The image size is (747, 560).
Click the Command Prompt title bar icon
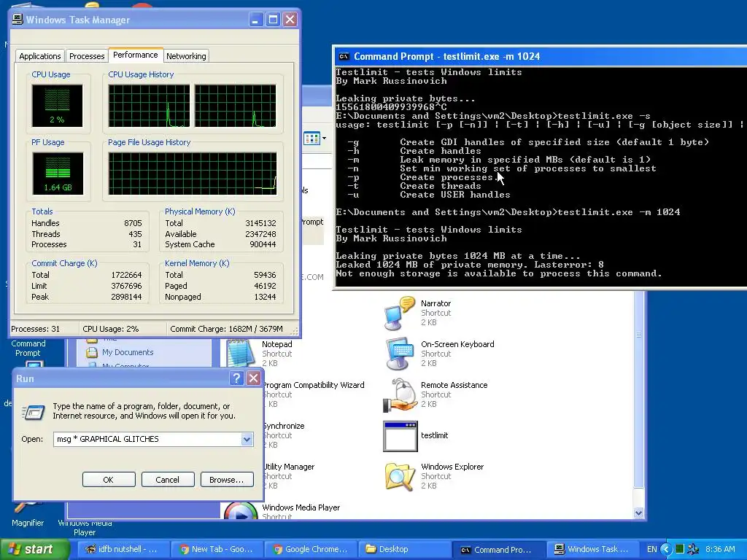pyautogui.click(x=344, y=56)
